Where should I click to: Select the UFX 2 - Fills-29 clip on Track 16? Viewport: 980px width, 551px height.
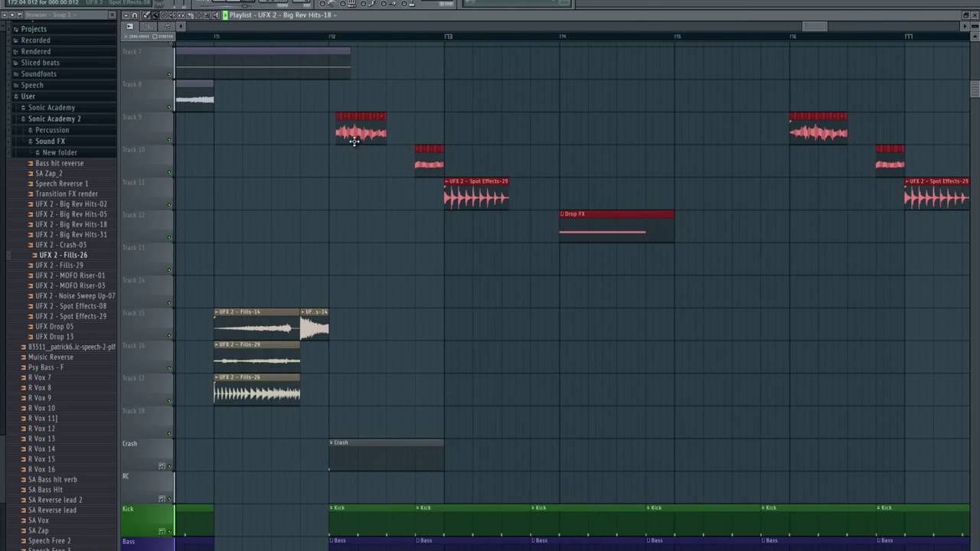point(256,357)
